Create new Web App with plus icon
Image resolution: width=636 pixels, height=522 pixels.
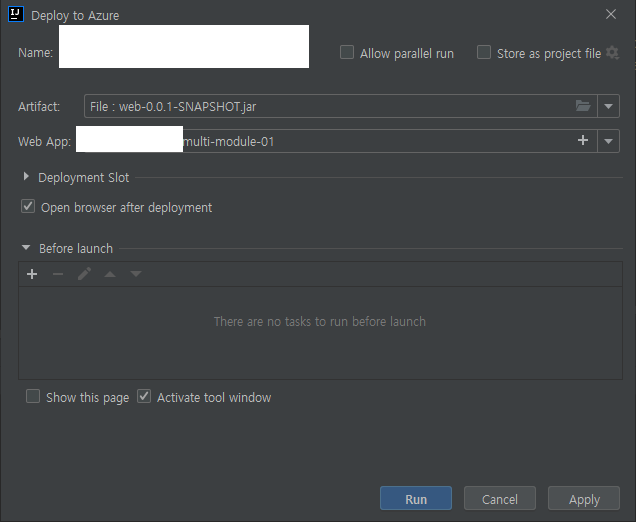tap(583, 140)
